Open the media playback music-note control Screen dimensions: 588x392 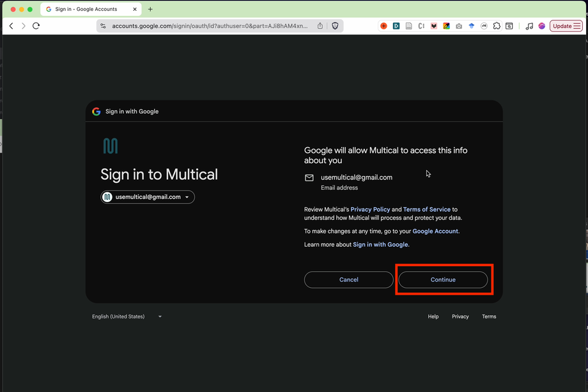pos(529,26)
